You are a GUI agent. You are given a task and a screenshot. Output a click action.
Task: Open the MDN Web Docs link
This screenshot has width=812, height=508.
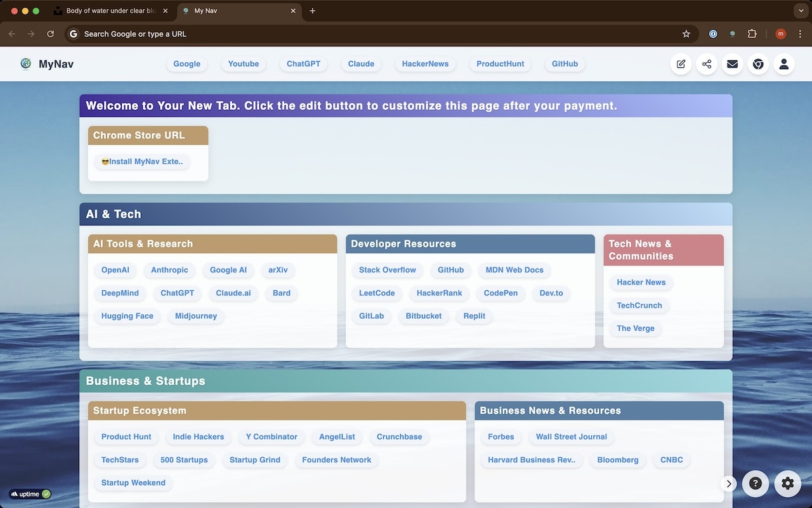point(514,271)
